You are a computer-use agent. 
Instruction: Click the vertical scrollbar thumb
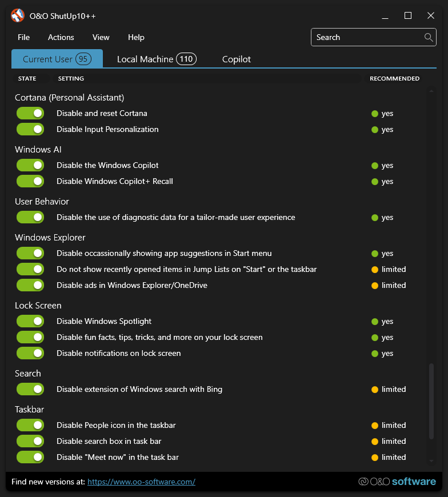431,401
